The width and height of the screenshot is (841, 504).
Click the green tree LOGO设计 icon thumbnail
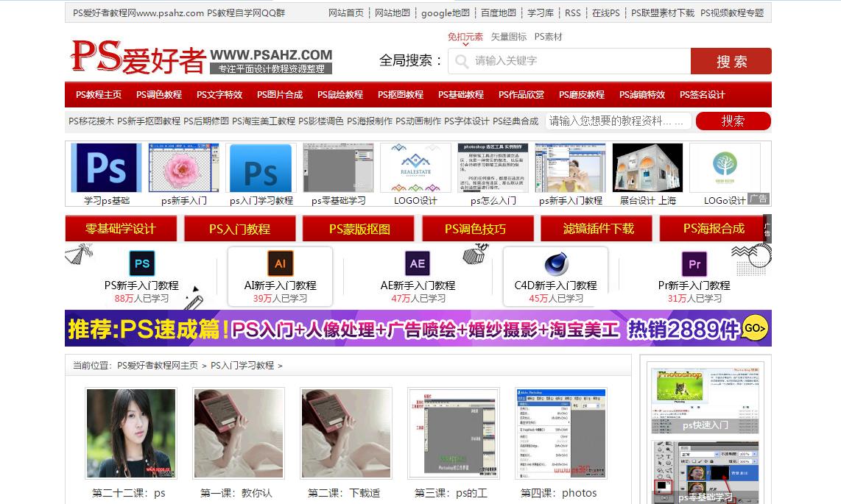coord(724,169)
